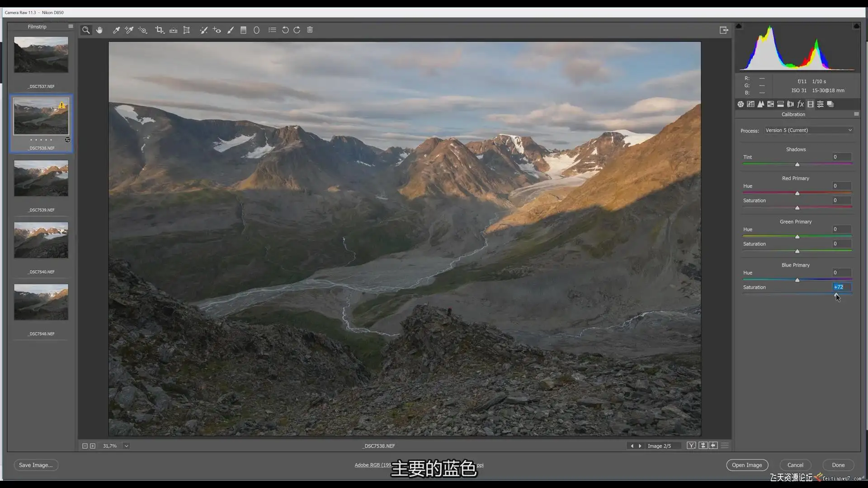This screenshot has width=868, height=488.
Task: Select the White Balance eyedropper tool
Action: [116, 30]
